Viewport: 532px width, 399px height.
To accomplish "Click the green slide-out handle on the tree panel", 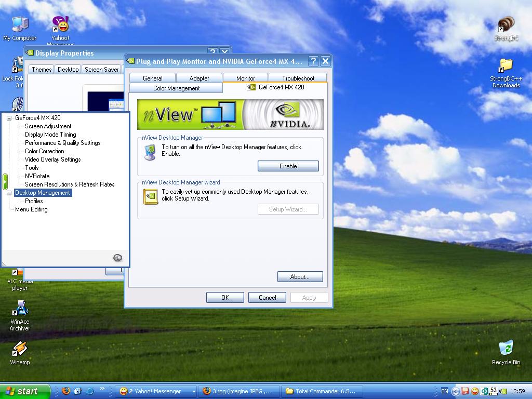I will point(5,181).
